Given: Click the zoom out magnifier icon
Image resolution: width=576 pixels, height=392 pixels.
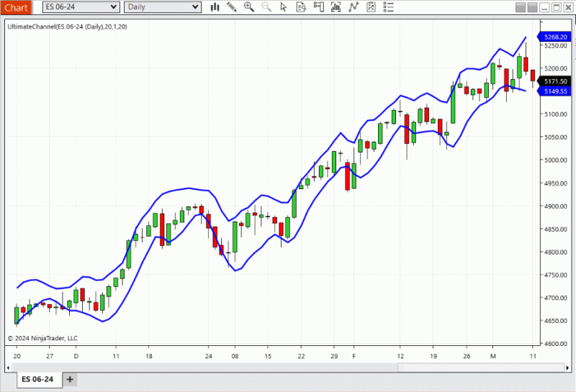Looking at the screenshot, I should tap(266, 7).
